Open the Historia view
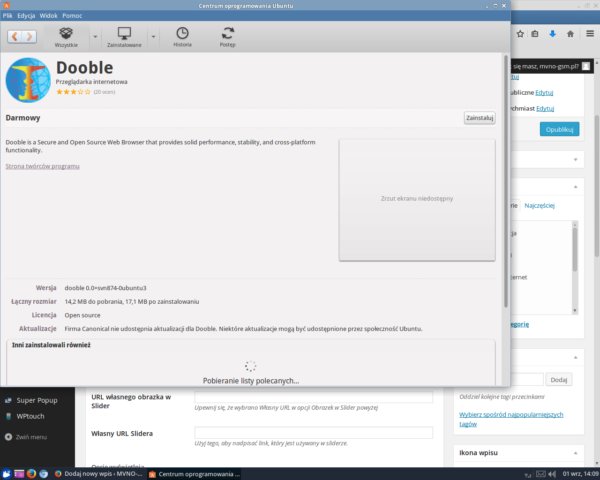 point(183,37)
